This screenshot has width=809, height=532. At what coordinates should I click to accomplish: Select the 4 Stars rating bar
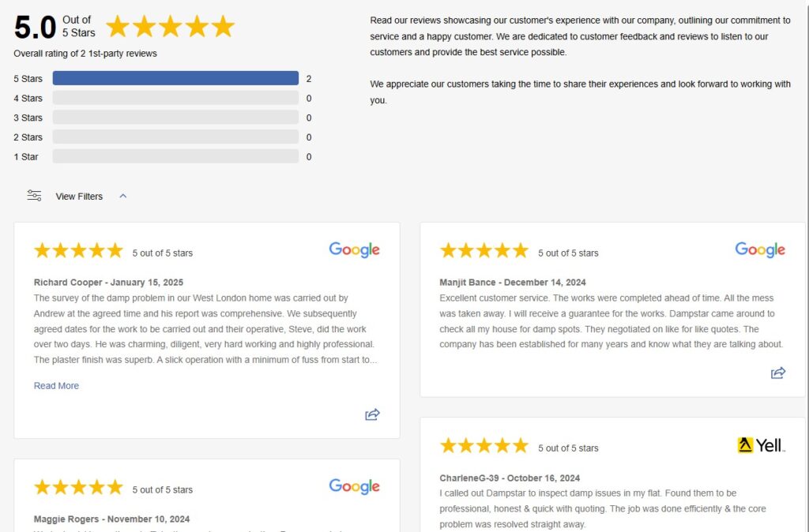(x=175, y=98)
